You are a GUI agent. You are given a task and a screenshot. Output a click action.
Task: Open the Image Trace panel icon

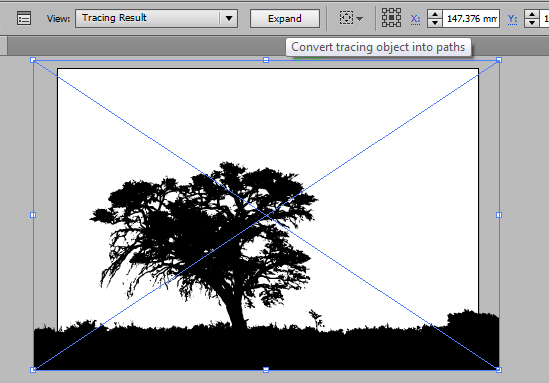click(24, 18)
